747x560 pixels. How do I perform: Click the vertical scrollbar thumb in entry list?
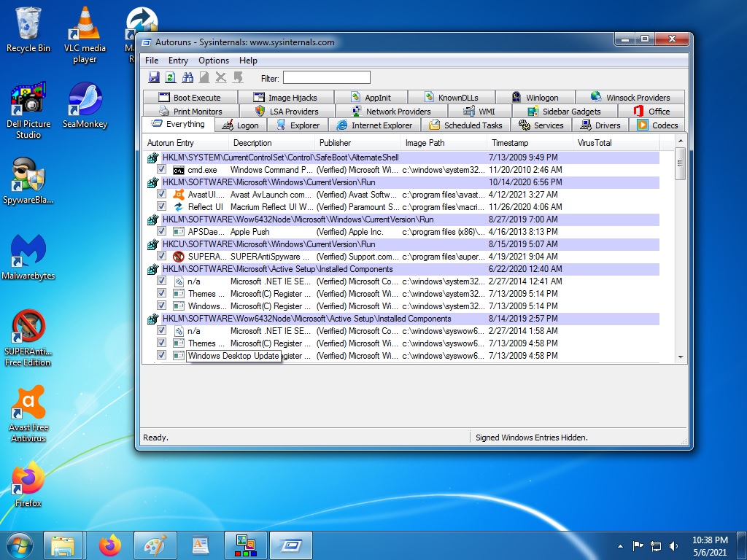point(681,163)
